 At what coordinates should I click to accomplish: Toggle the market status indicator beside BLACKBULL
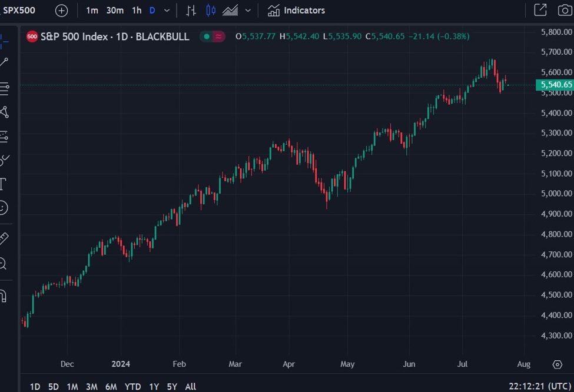[x=206, y=36]
